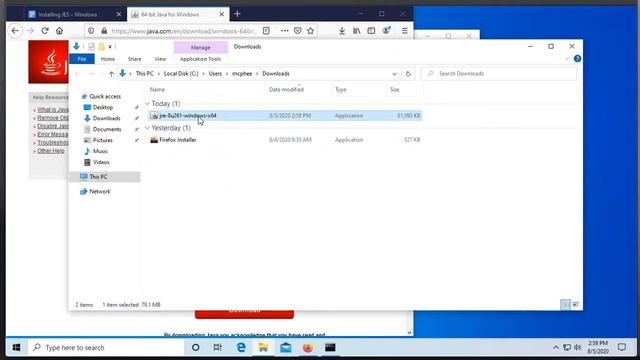Screen dimensions: 640x360
Task: Open the notification center icon
Action: pos(622,347)
